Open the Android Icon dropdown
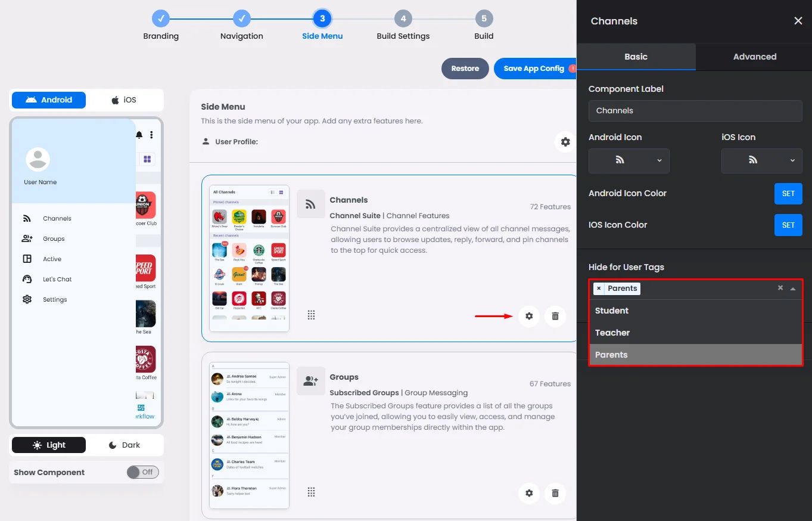This screenshot has width=812, height=521. 629,160
